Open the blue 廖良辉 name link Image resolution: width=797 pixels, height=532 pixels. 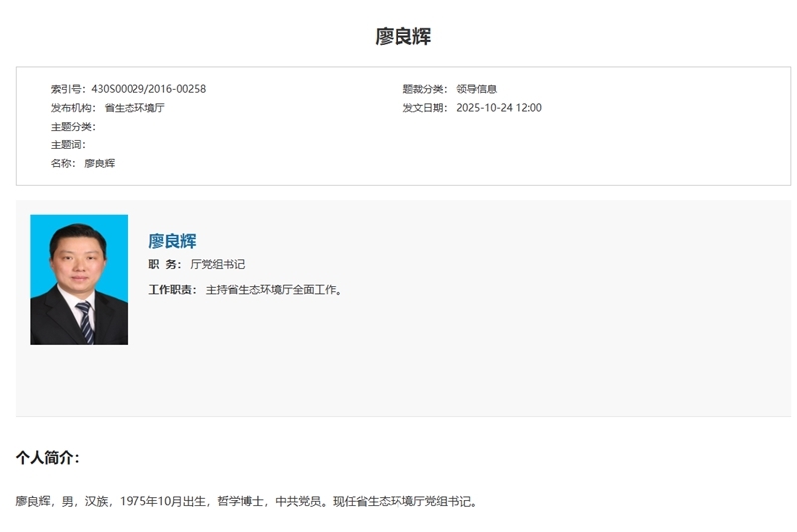(x=172, y=241)
